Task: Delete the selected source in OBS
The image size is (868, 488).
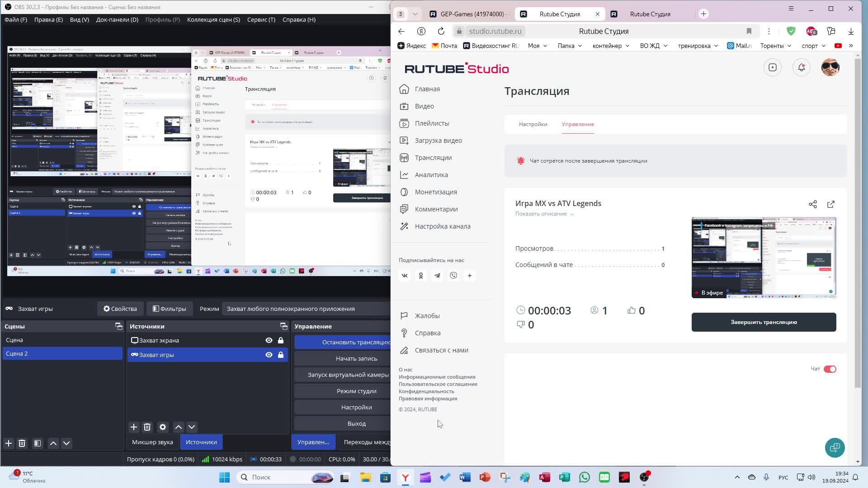Action: pos(147,427)
